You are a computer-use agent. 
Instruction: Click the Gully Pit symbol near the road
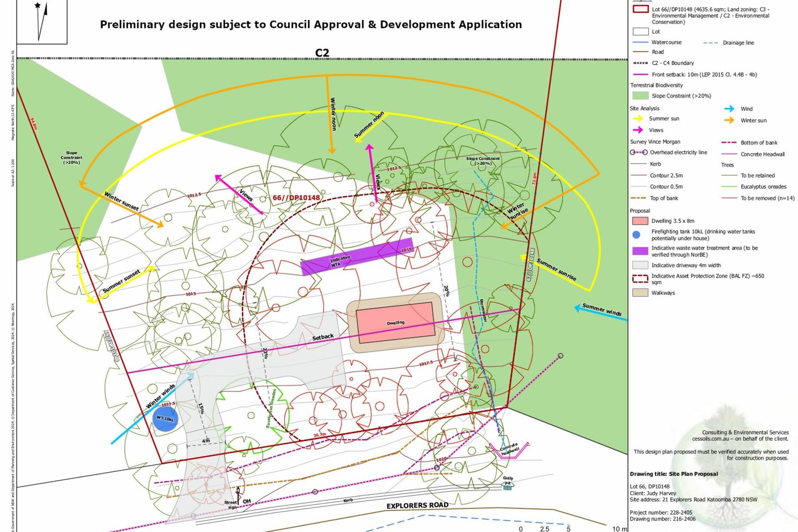(x=508, y=486)
